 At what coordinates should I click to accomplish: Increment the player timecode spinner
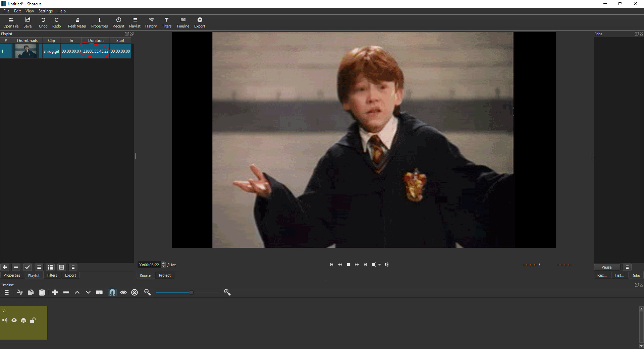coord(163,263)
